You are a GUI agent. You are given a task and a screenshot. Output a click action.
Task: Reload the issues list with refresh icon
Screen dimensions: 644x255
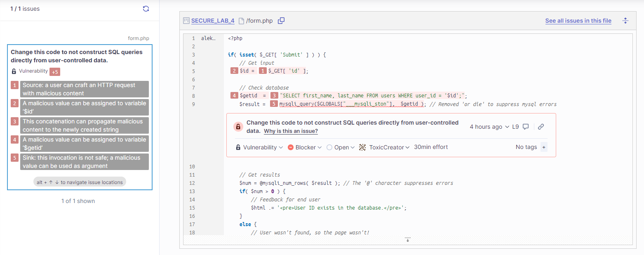146,9
